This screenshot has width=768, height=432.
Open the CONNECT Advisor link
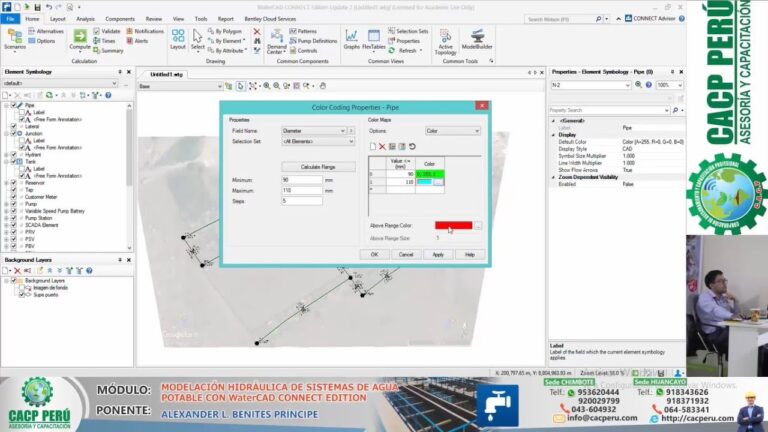[x=650, y=19]
